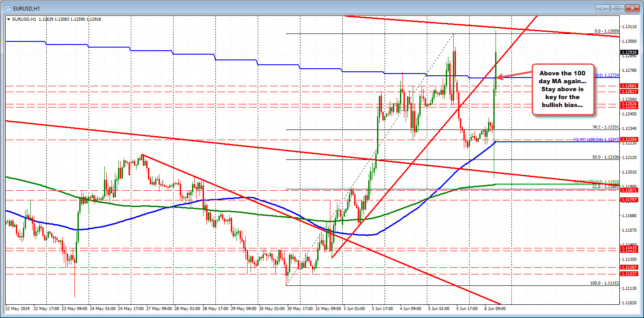Click the 24 May 01:00 time axis label
Image resolution: width=644 pixels, height=318 pixels.
tap(103, 308)
